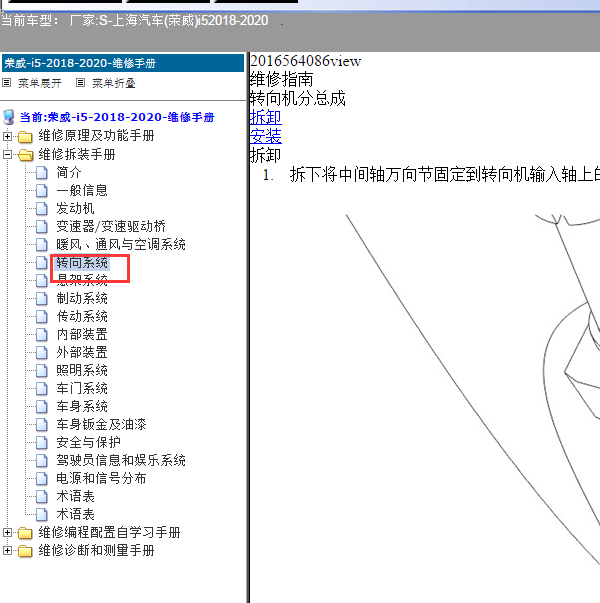The image size is (600, 603).
Task: Open the 暖风、通风与空调系统 tree item
Action: 121,245
